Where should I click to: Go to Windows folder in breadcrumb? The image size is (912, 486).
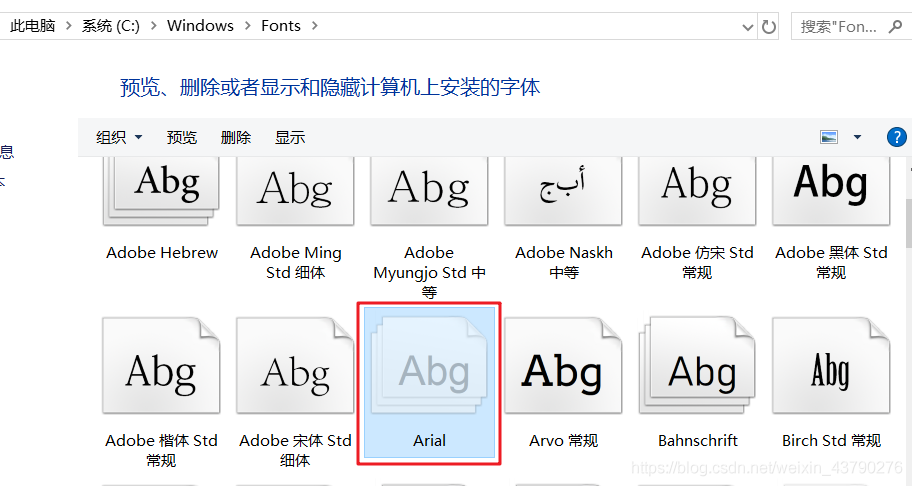[200, 26]
